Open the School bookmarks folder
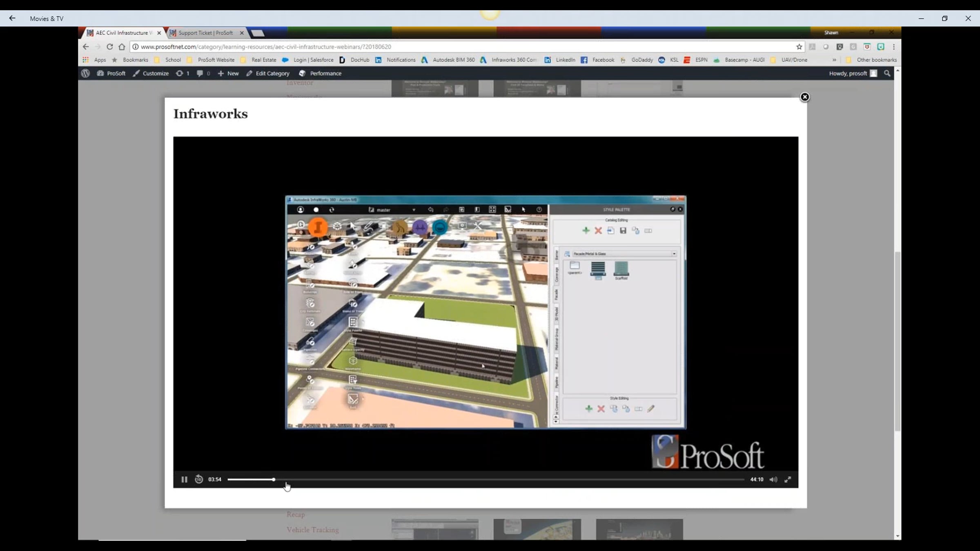The height and width of the screenshot is (551, 980). (168, 60)
